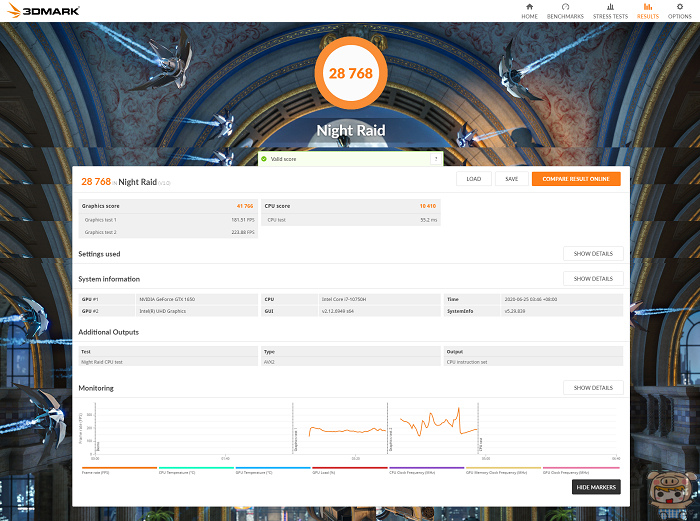Select the Results tab
The width and height of the screenshot is (700, 521).
click(647, 11)
